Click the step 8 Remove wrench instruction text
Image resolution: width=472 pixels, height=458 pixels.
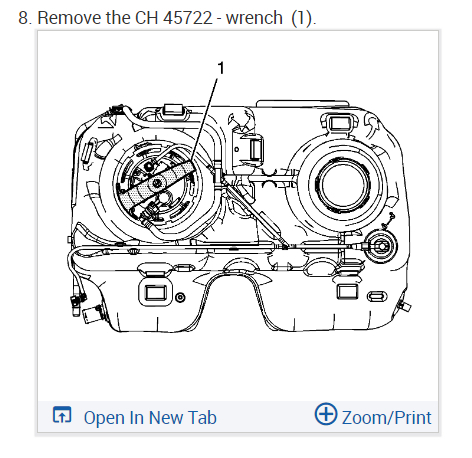click(167, 17)
